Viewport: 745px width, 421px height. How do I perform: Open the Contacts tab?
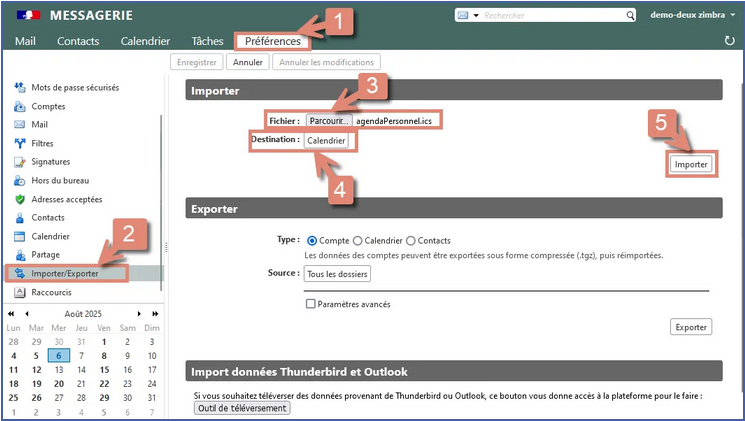(x=78, y=41)
